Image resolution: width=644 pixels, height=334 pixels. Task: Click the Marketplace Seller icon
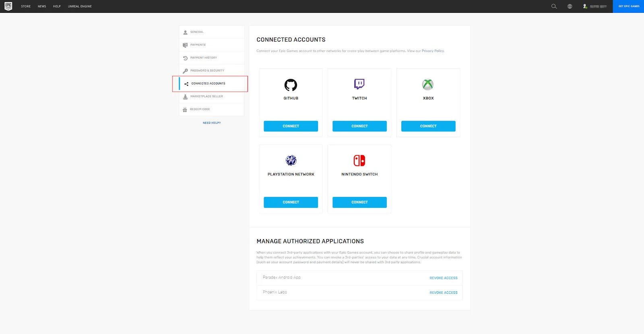click(x=185, y=96)
